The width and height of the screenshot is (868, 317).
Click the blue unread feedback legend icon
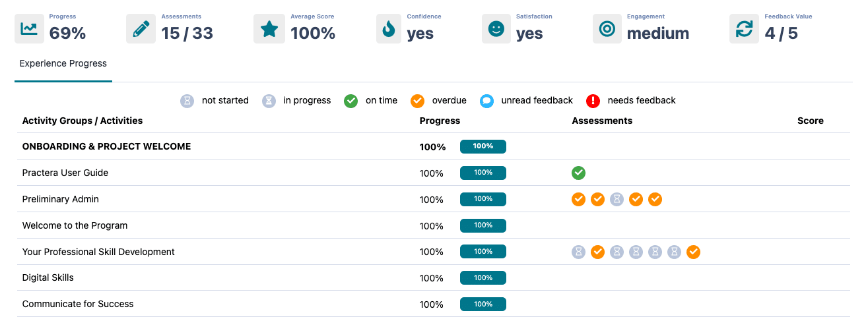coord(487,101)
